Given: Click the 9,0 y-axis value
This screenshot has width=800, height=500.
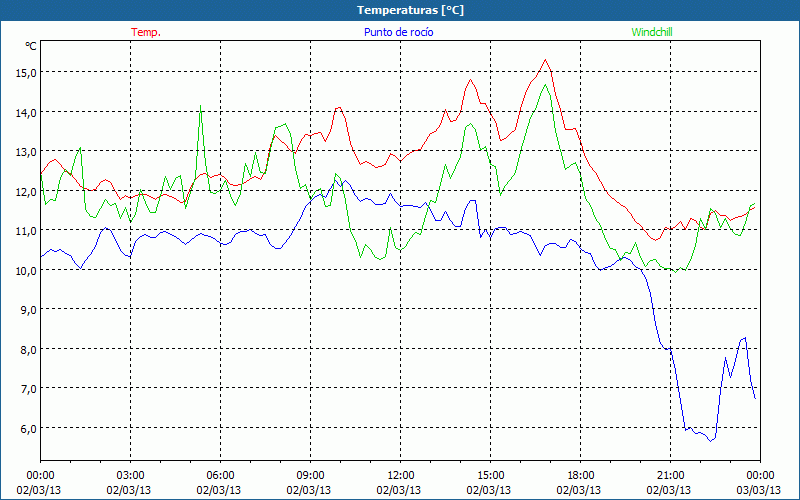Looking at the screenshot, I should point(29,310).
